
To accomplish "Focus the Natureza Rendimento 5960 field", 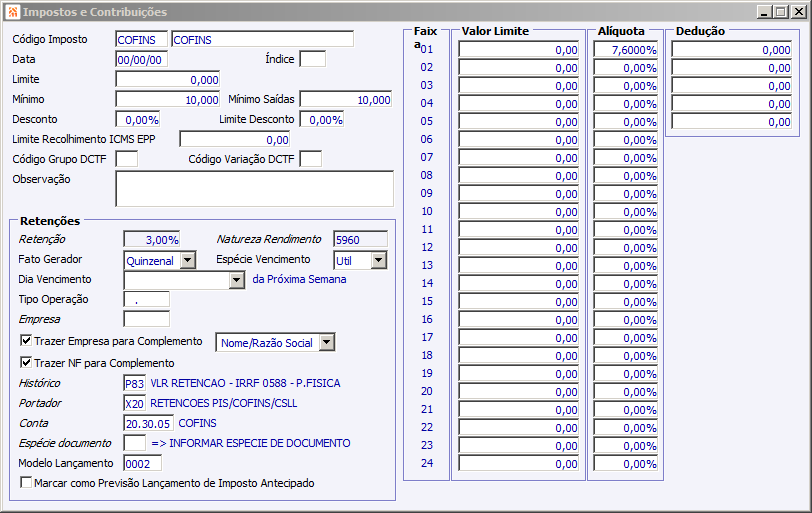I will [x=360, y=240].
